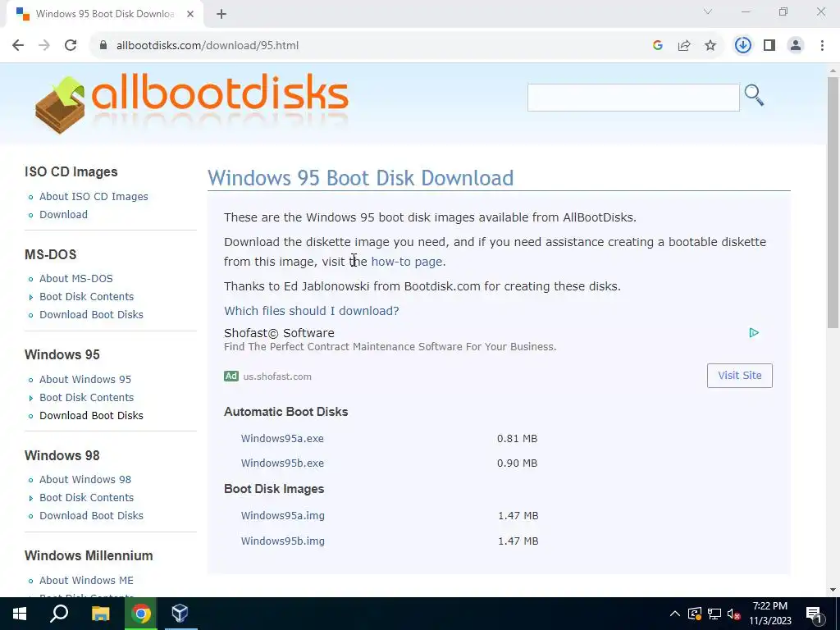Open the Shofast Software ad title
The height and width of the screenshot is (630, 840).
click(279, 333)
